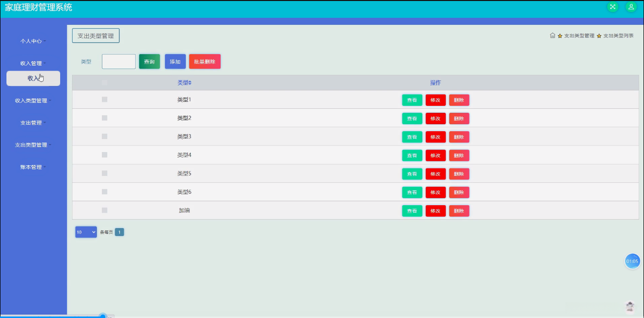Click star icon before 支出类型列表 breadcrumb
The image size is (644, 318).
[599, 36]
